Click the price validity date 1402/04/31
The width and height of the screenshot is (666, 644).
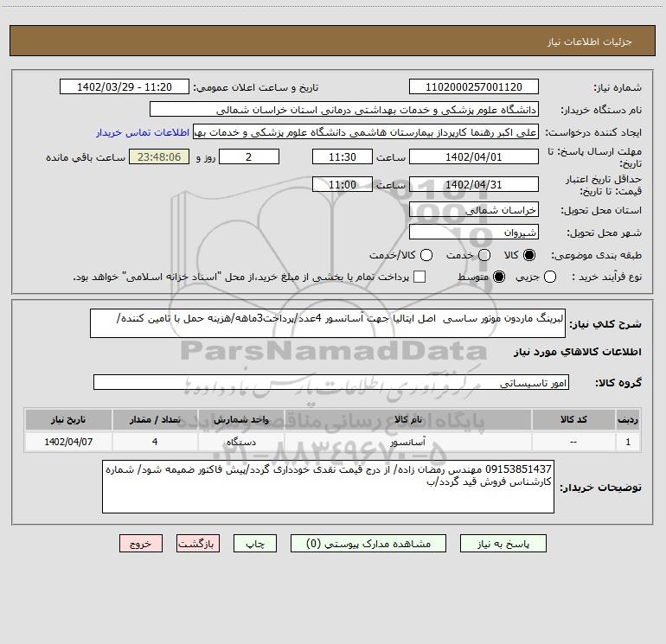click(474, 184)
